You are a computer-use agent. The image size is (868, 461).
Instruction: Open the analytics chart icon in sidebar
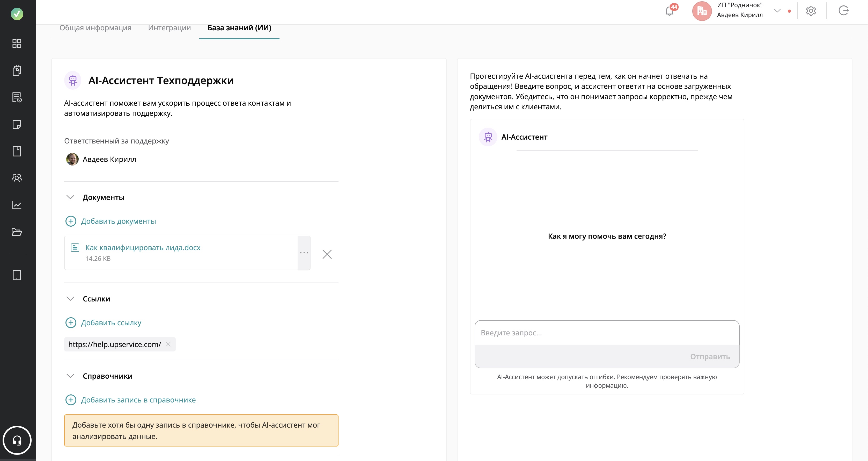(17, 205)
